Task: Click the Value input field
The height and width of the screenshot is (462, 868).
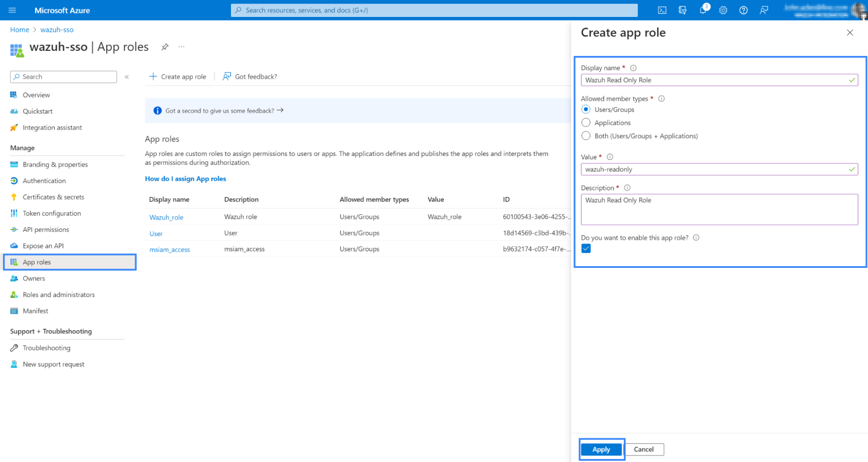Action: (719, 169)
